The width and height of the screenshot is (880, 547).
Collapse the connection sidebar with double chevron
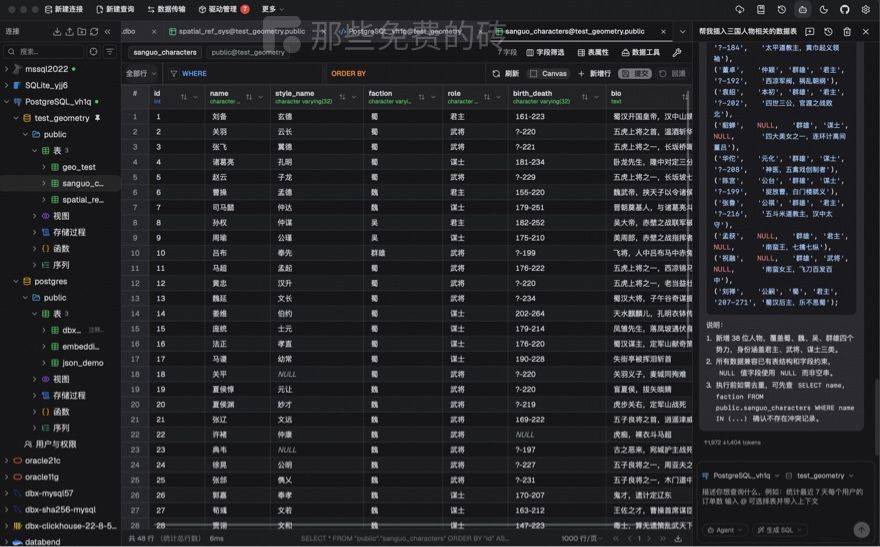click(107, 31)
